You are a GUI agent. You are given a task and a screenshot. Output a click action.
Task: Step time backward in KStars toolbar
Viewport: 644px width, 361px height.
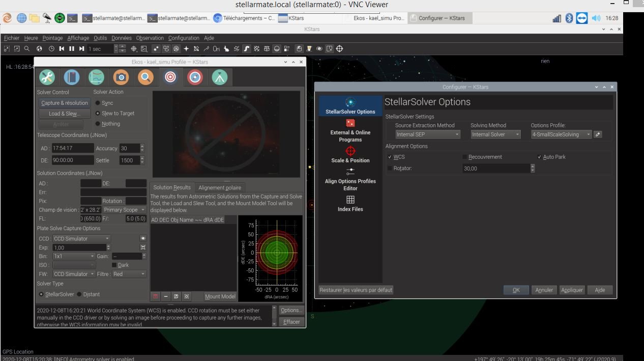point(62,49)
